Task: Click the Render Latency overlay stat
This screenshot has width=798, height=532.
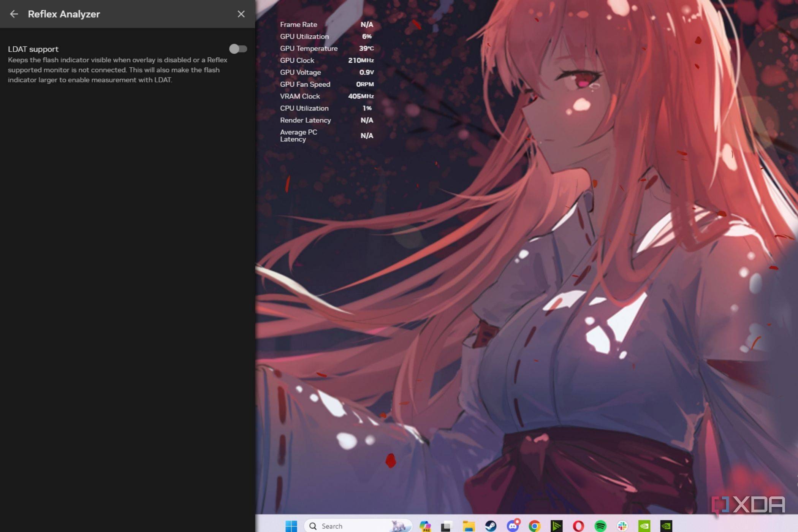Action: [327, 120]
